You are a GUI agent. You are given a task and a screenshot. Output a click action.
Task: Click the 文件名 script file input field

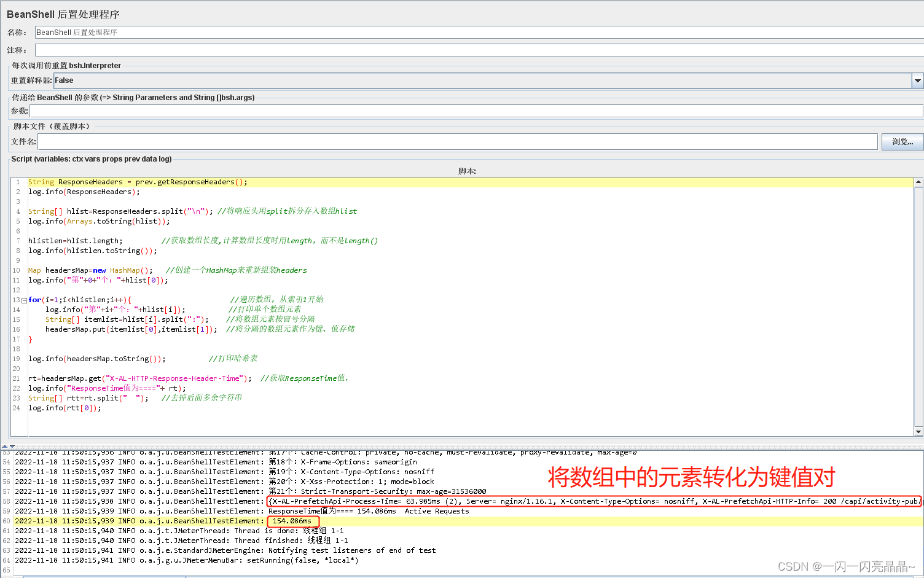(x=458, y=142)
